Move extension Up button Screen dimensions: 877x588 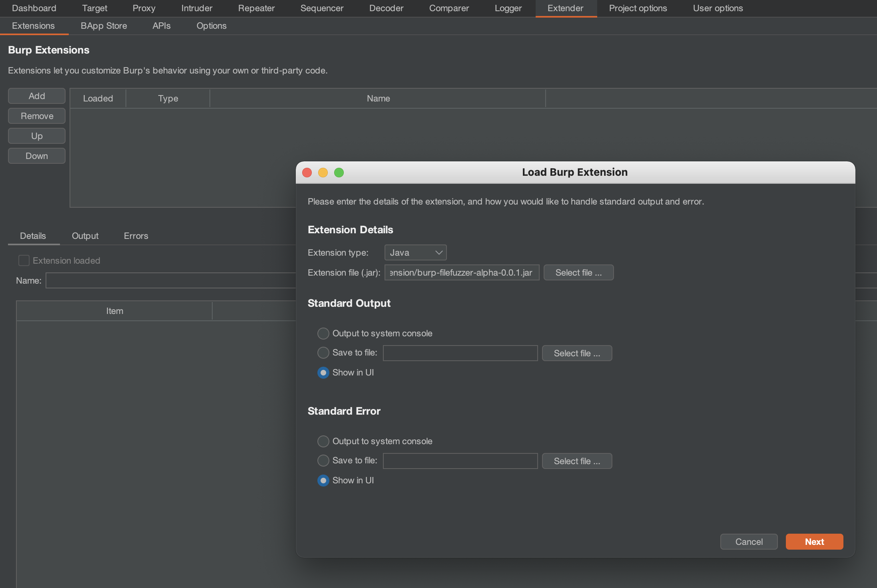pos(37,136)
